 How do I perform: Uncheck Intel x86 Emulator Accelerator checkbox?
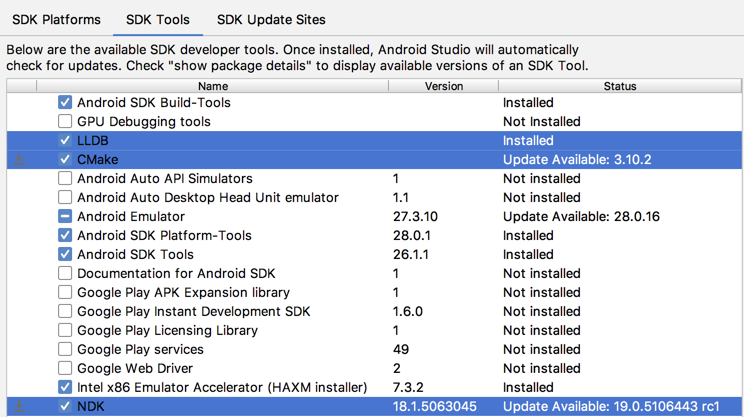pos(65,388)
